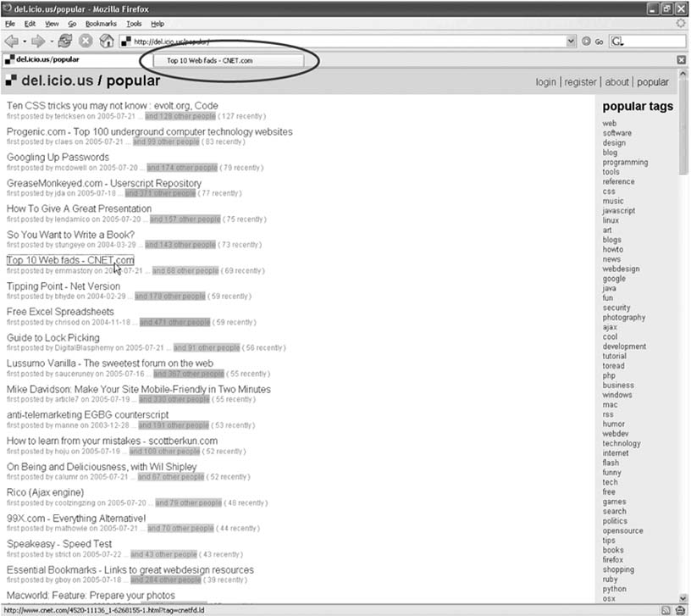Click the Forward navigation arrow
This screenshot has height=616, width=691.
[x=36, y=41]
